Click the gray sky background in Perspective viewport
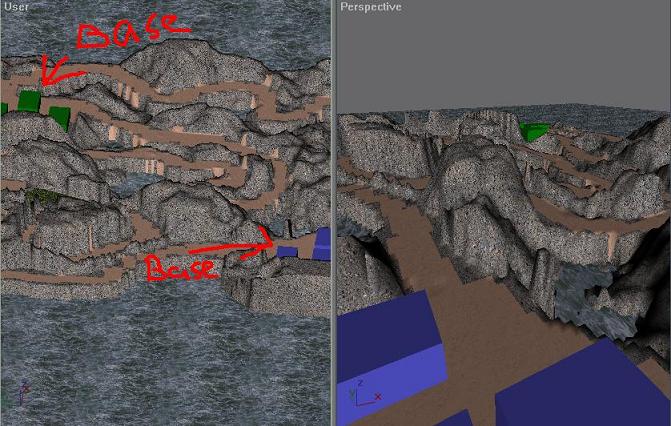Image resolution: width=671 pixels, height=426 pixels. tap(500, 60)
